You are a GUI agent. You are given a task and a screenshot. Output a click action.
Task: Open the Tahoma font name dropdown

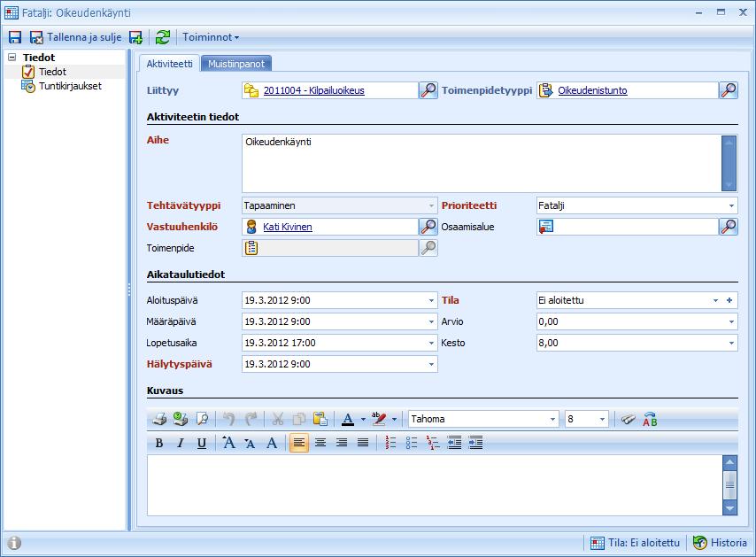552,419
